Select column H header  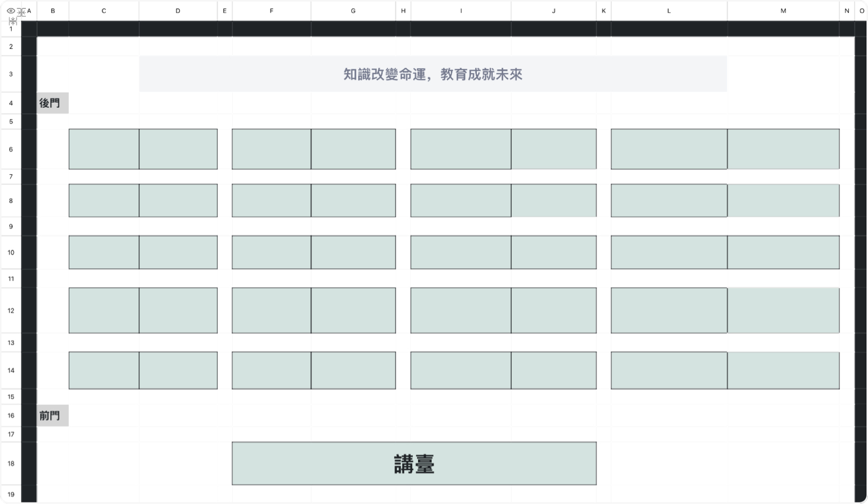(x=403, y=11)
